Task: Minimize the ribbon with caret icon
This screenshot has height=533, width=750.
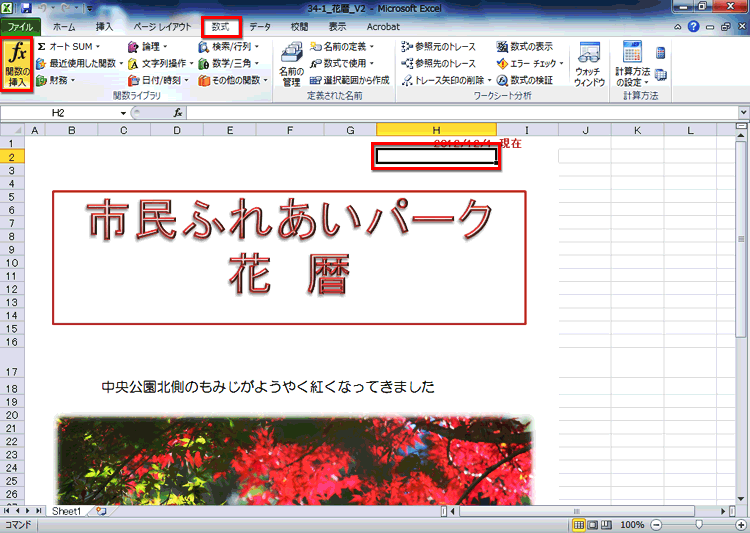Action: [678, 27]
